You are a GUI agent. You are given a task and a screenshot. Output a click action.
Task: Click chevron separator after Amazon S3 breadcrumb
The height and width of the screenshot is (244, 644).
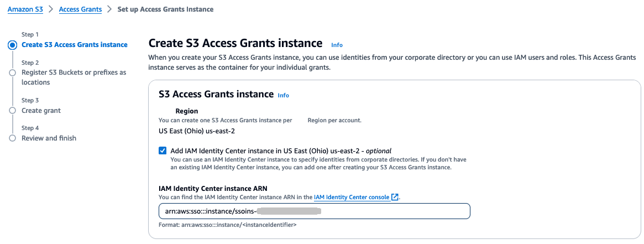tap(51, 9)
